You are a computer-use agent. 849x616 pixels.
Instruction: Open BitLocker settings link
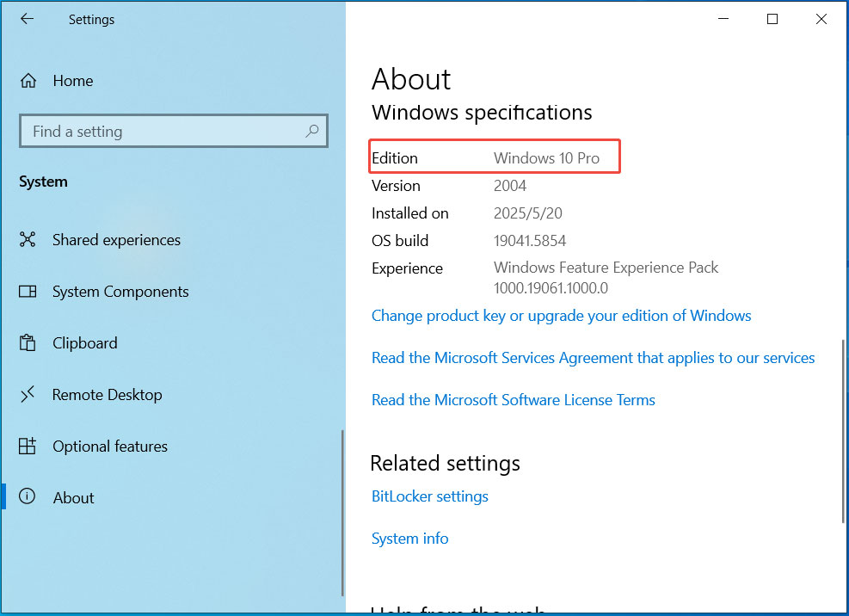coord(429,496)
